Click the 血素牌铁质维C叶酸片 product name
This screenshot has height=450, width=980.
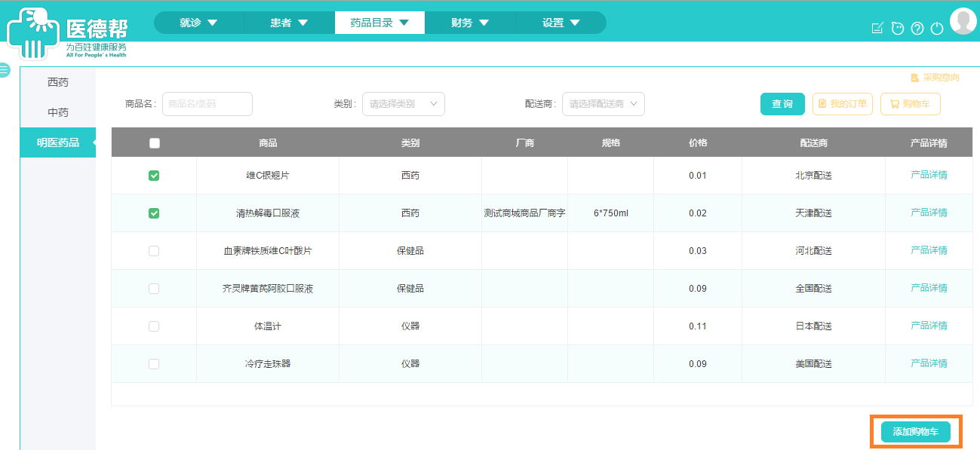268,251
